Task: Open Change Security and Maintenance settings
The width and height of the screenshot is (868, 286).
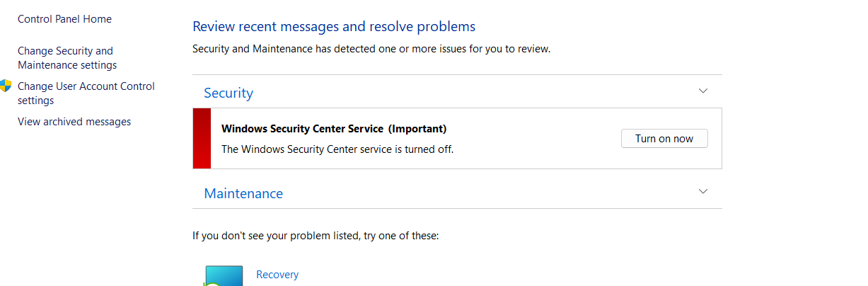Action: pyautogui.click(x=67, y=58)
